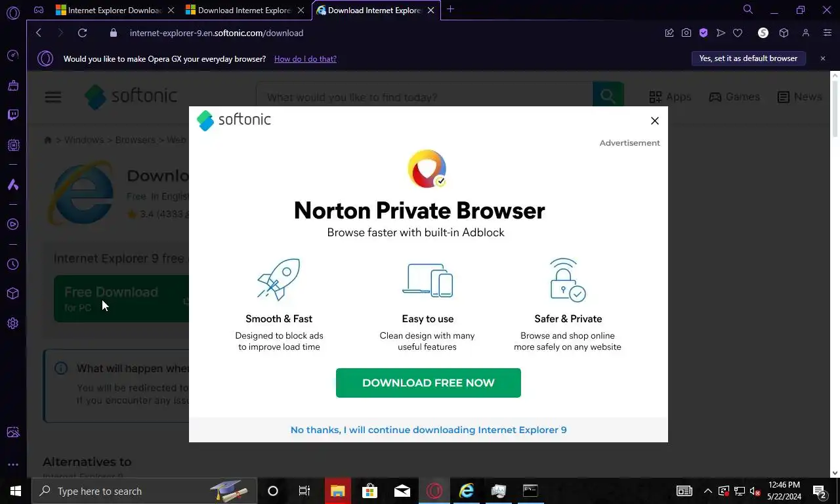Click the 'How do I do that?' link

click(x=305, y=59)
